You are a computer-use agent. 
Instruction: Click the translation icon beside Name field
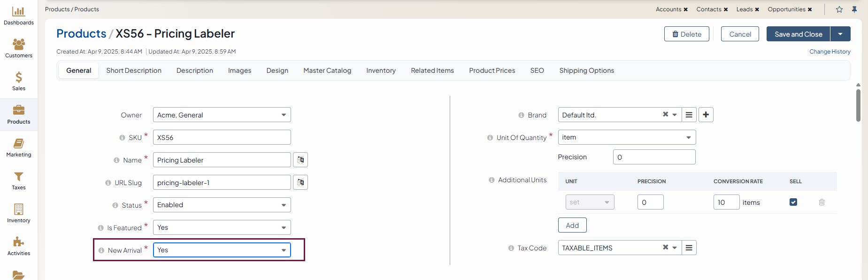tap(300, 160)
